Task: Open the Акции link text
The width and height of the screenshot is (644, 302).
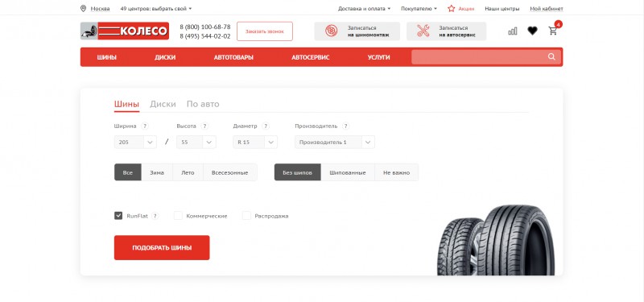Action: click(466, 9)
